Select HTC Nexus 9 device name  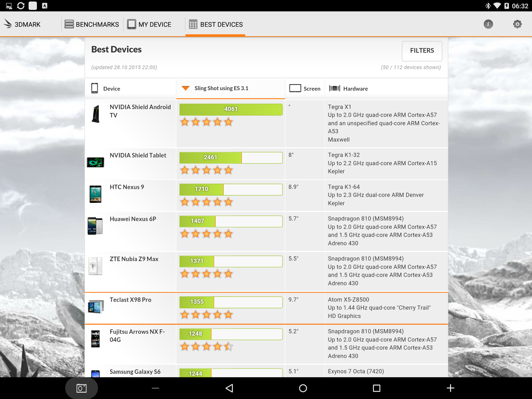pos(127,187)
